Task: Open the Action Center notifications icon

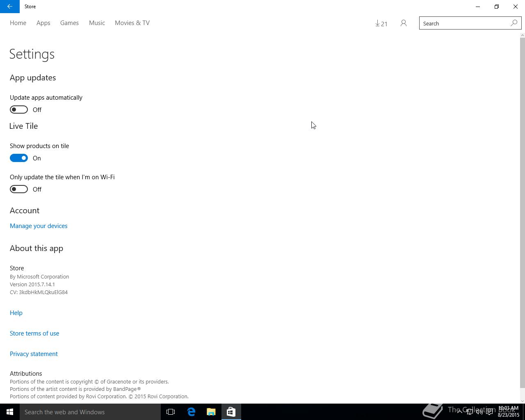Action: coord(489,412)
